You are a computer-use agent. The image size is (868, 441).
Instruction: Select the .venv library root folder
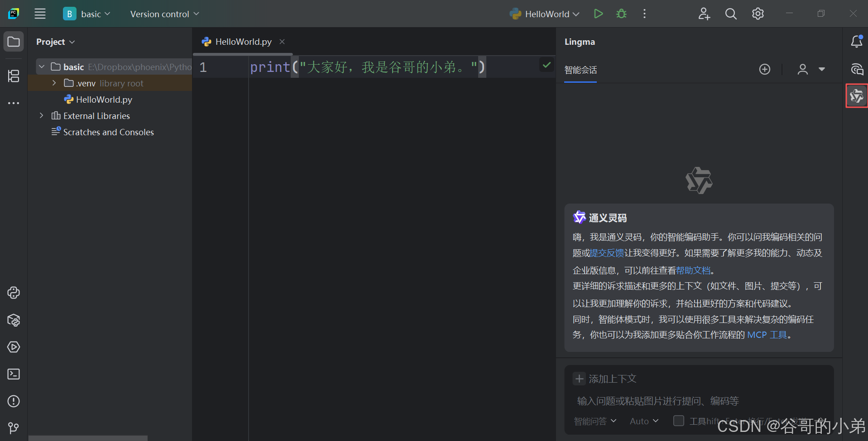[x=110, y=83]
